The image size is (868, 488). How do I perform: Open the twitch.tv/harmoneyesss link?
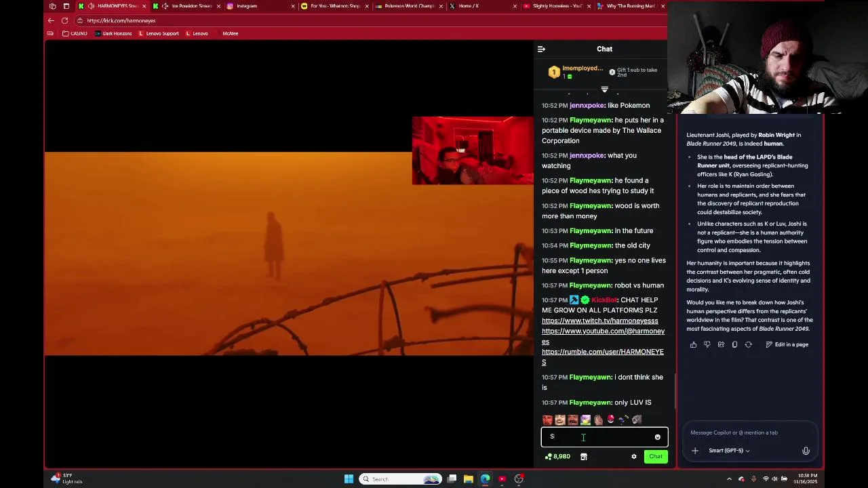point(600,321)
